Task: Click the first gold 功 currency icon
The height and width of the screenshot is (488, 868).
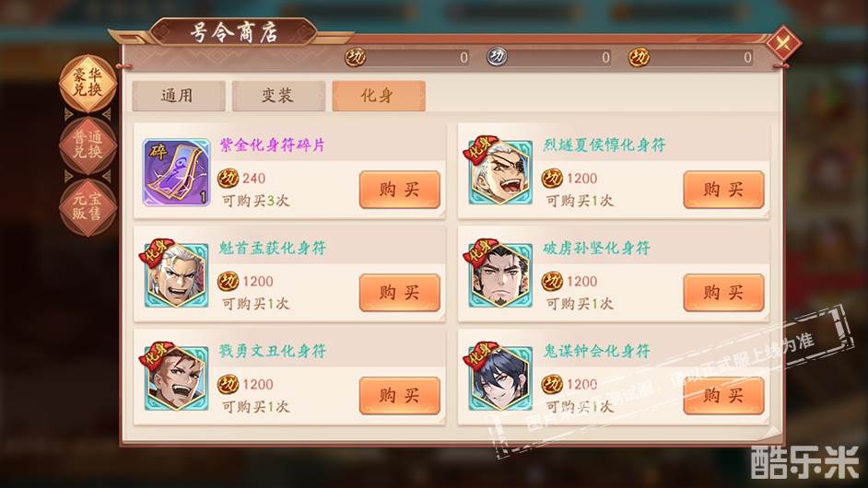Action: pyautogui.click(x=355, y=56)
